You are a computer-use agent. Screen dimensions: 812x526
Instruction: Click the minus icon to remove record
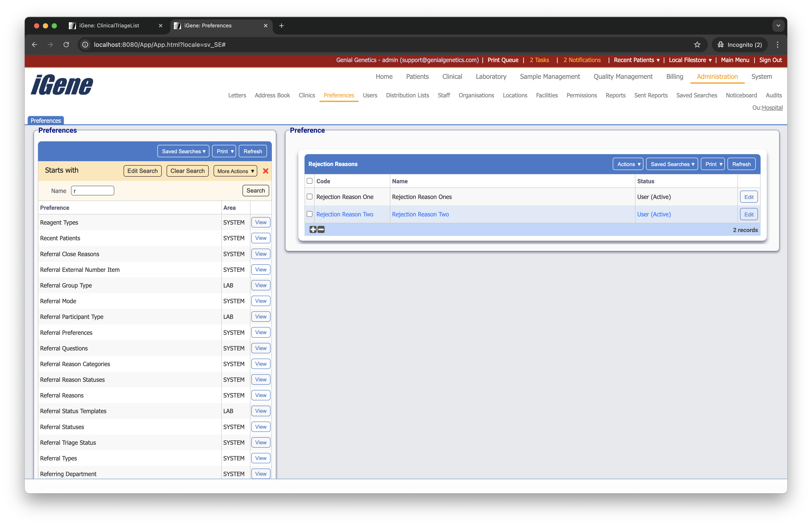click(x=321, y=230)
